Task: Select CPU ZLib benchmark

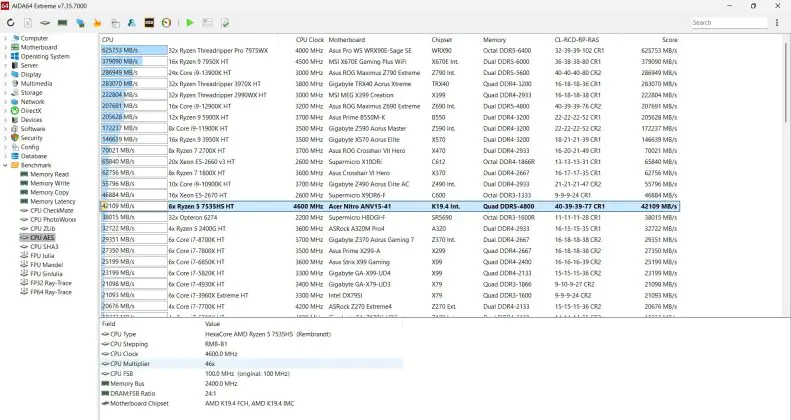Action: click(42, 228)
